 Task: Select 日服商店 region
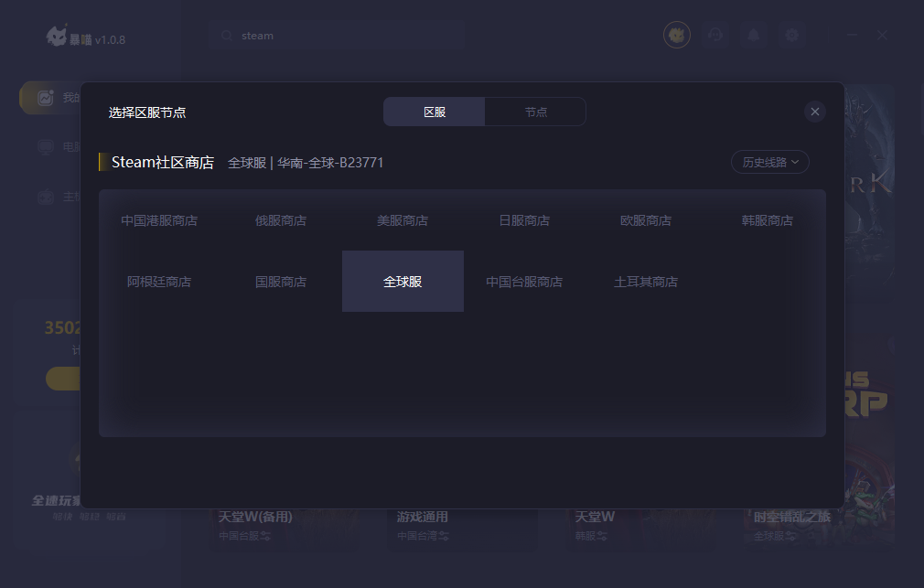[524, 220]
